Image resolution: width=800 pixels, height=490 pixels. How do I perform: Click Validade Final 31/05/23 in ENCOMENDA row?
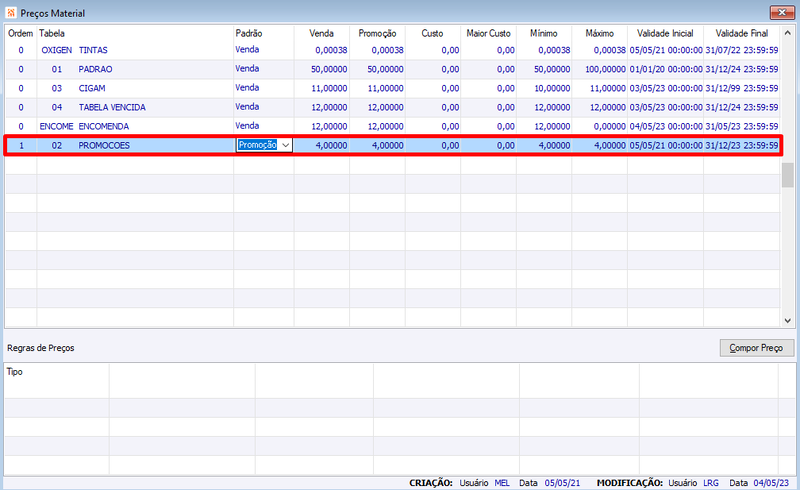tap(742, 126)
